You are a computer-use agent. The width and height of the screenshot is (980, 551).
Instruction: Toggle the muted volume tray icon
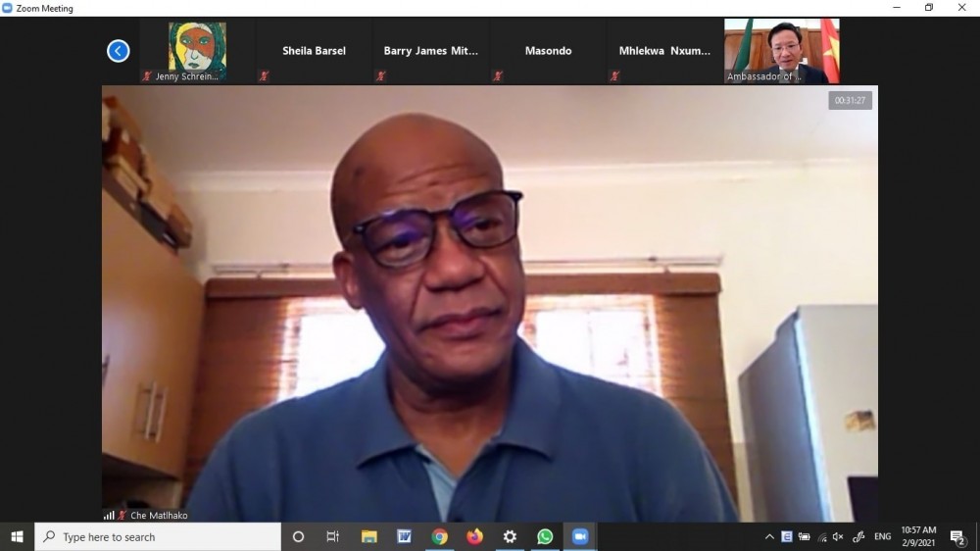tap(838, 536)
